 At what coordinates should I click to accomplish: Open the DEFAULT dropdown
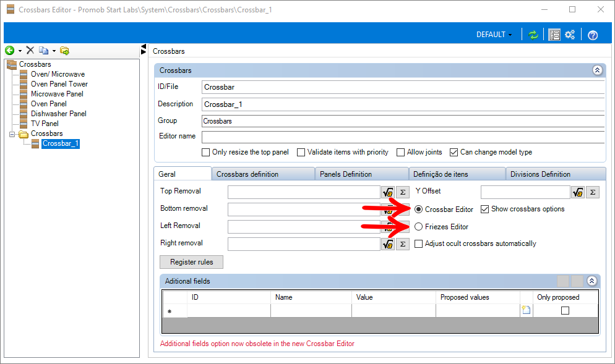(494, 35)
